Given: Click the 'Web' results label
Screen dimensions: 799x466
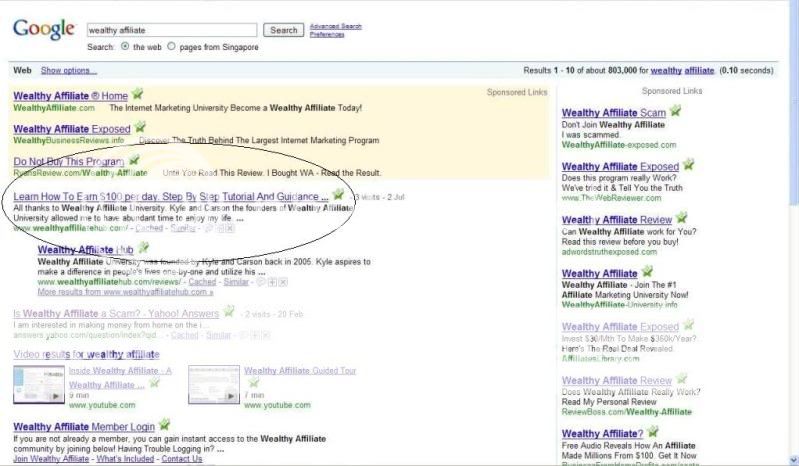Looking at the screenshot, I should coord(22,70).
